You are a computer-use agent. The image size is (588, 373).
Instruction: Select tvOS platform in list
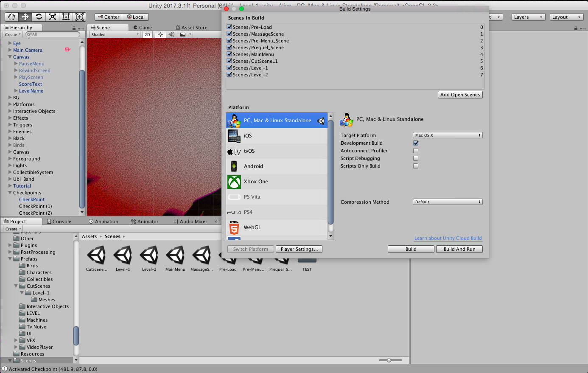click(277, 151)
